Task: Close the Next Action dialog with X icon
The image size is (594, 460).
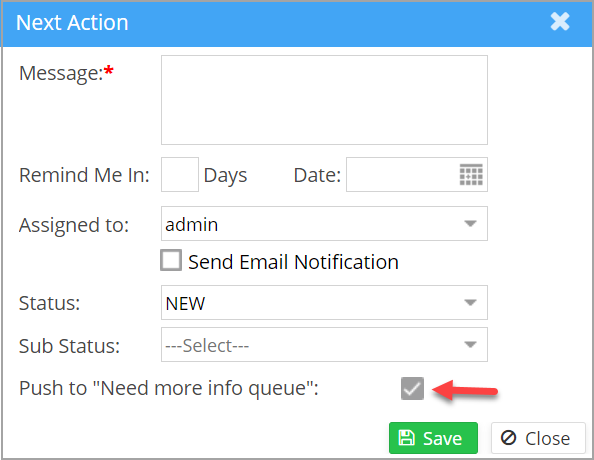Action: coord(560,22)
